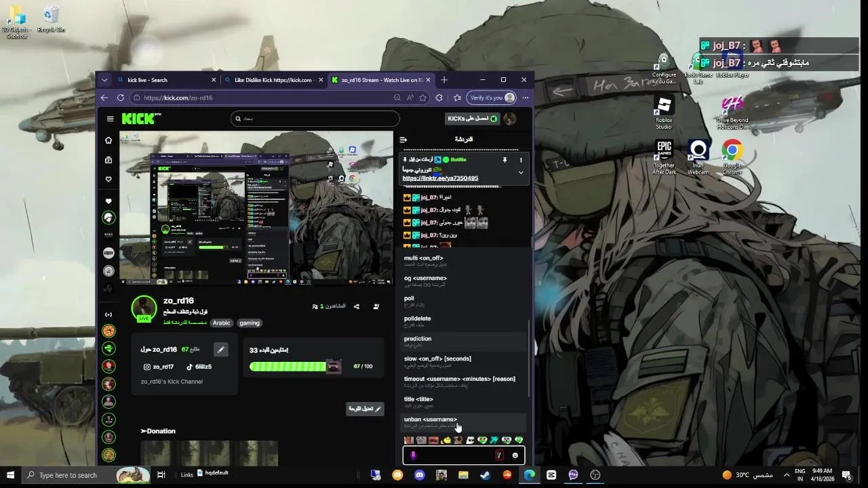This screenshot has height=488, width=868.
Task: Open Windows Start menu
Action: [10, 475]
